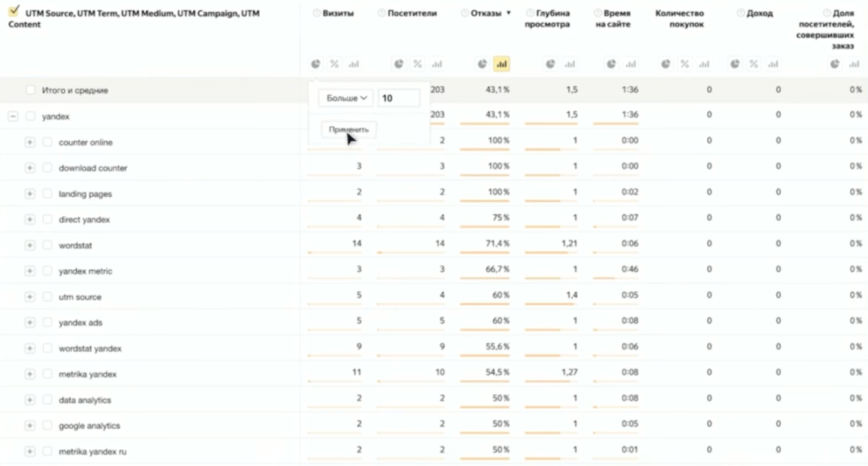Click percent icon under Посетители column

click(417, 64)
